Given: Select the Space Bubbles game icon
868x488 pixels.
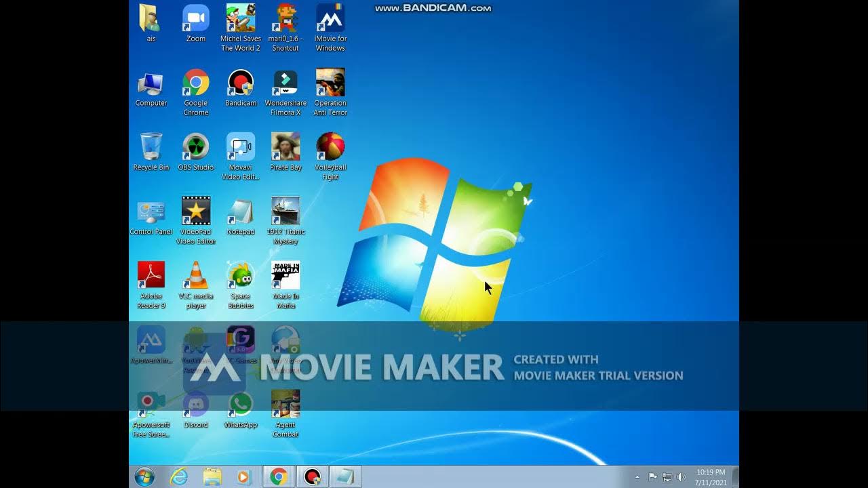Looking at the screenshot, I should coord(241,286).
